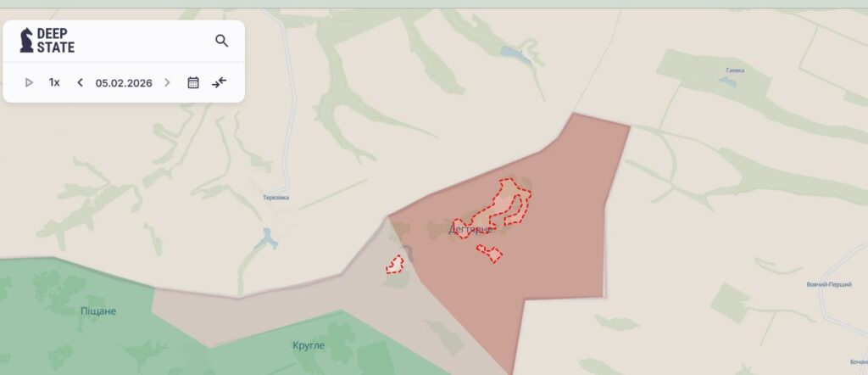
Task: Collapse the timeline panel with arrows icon
Action: coord(220,82)
